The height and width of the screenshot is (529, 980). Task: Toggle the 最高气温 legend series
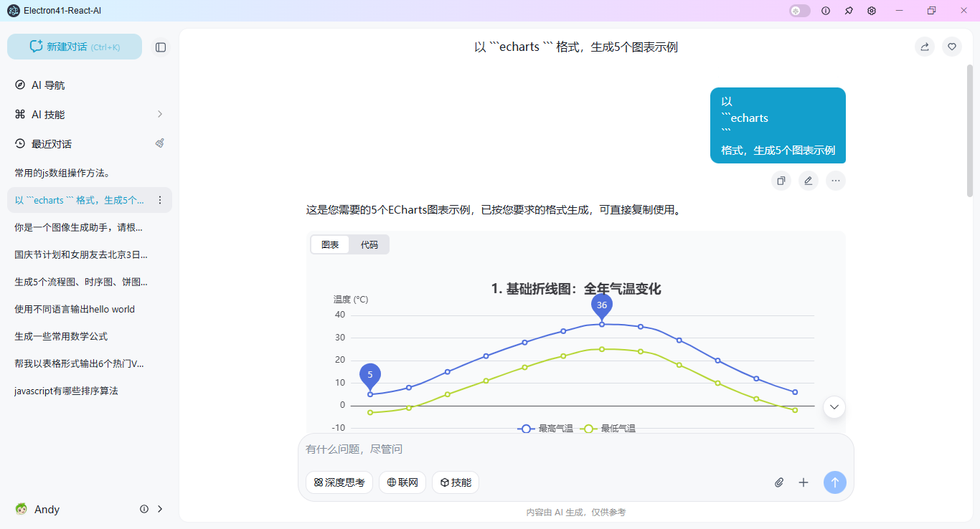[x=545, y=429]
